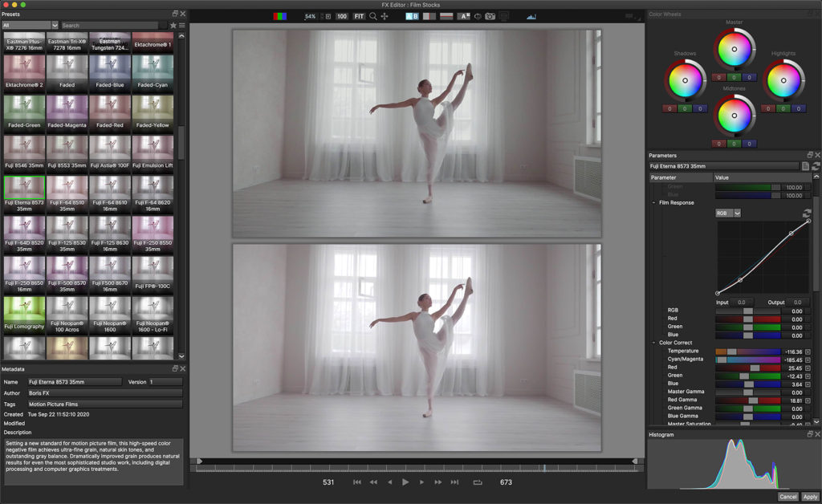Adjust the Cyan/Magenta slider
Screen dimensions: 822x504
[x=748, y=360]
